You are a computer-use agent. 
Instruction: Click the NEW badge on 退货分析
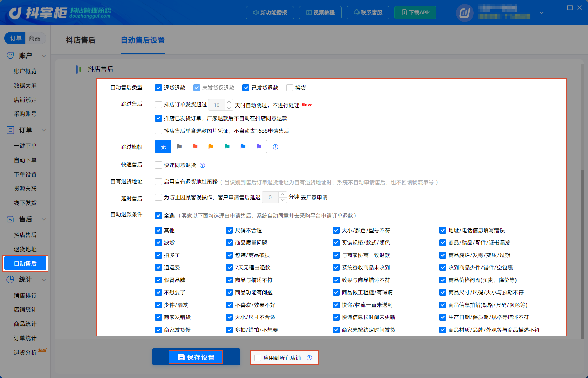(x=43, y=350)
